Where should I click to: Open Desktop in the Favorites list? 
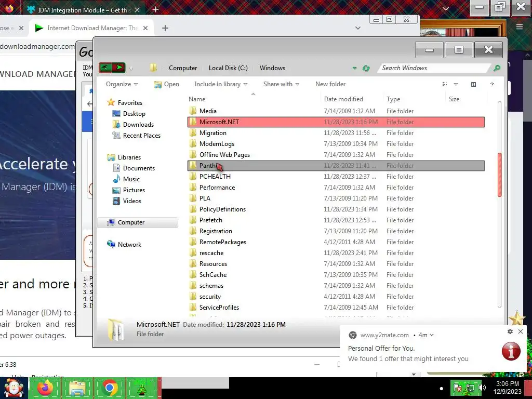coord(134,114)
